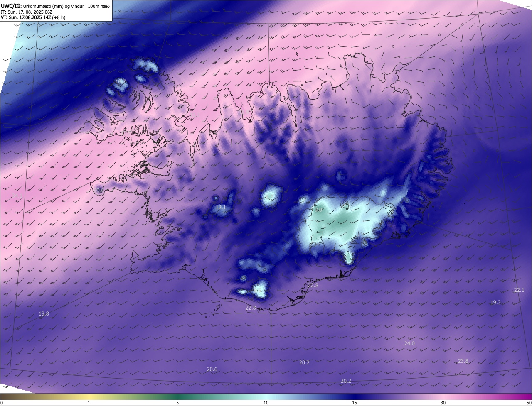
Task: Click the 12.1 value label on the map
Action: [x=221, y=208]
